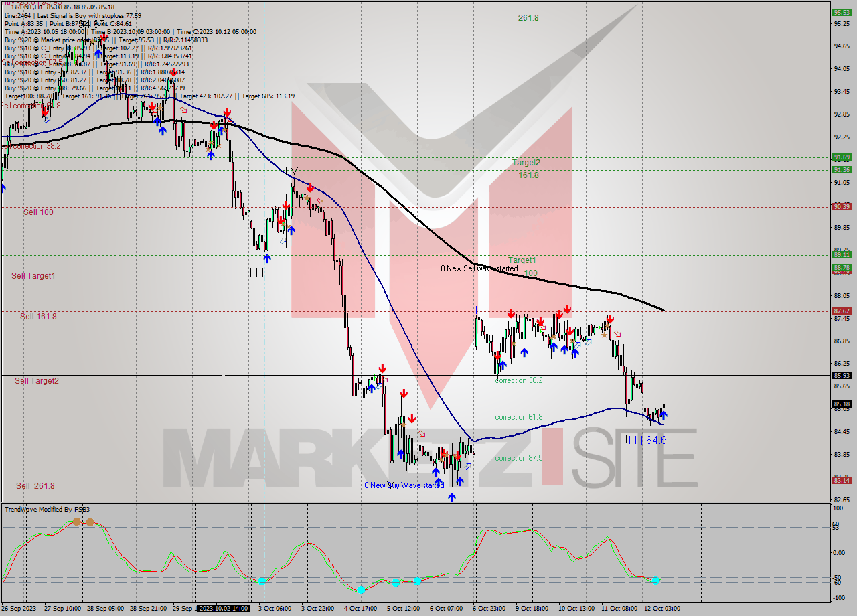Image resolution: width=857 pixels, height=616 pixels.
Task: Click the 27 Sep 10:00 time label
Action: 62,609
